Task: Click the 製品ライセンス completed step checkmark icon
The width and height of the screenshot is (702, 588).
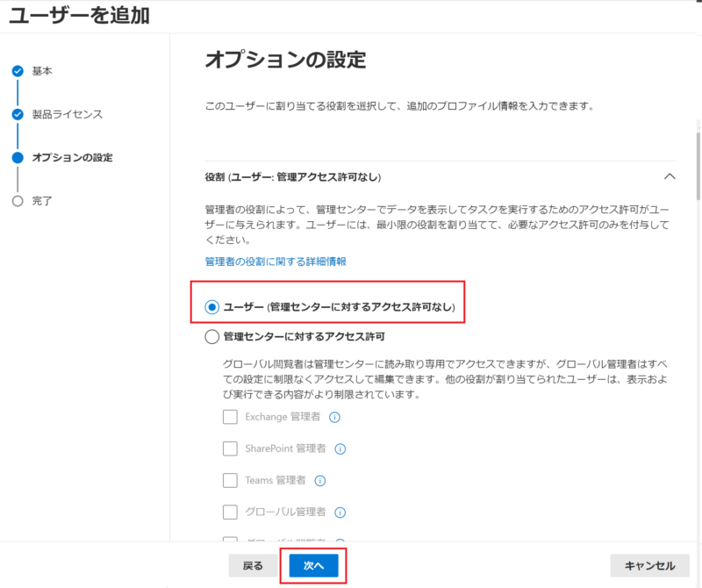Action: click(18, 114)
